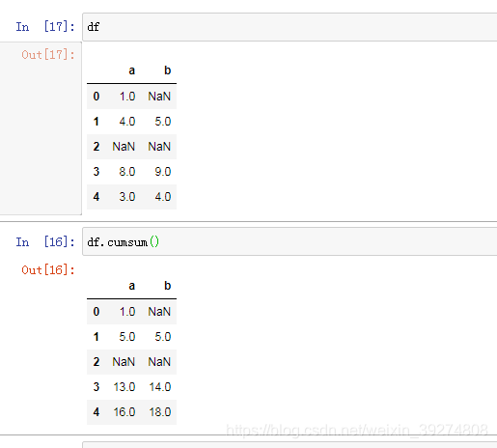Select value 3.0 in row 4 of Out[17]
Screen dimensions: 497x448
(x=127, y=197)
